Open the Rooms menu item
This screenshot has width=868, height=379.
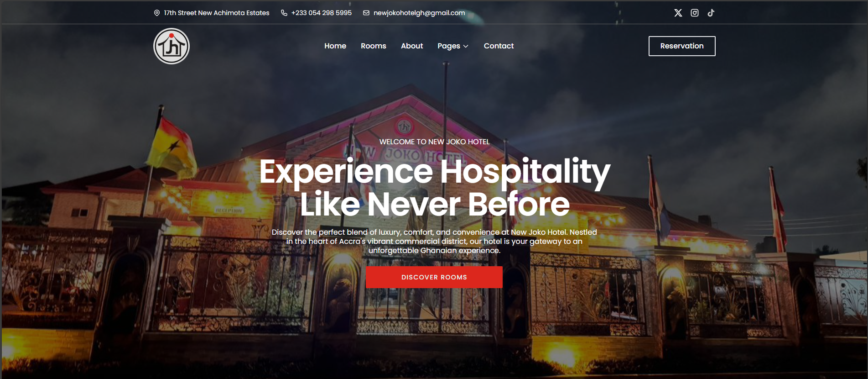(x=374, y=46)
